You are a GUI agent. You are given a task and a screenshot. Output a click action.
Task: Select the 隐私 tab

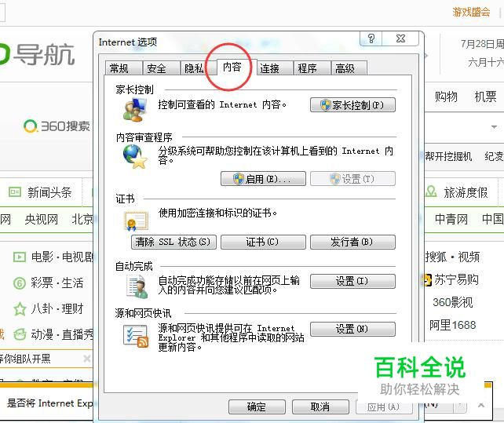(x=199, y=68)
